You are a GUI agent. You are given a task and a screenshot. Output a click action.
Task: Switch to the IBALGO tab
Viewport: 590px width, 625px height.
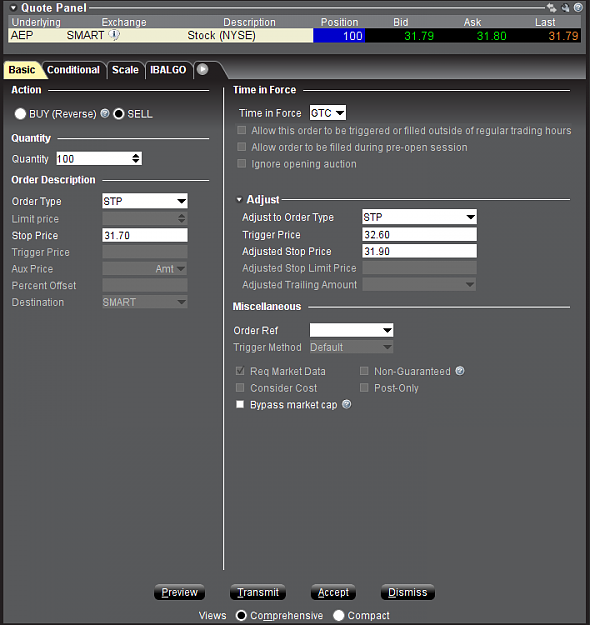point(168,70)
